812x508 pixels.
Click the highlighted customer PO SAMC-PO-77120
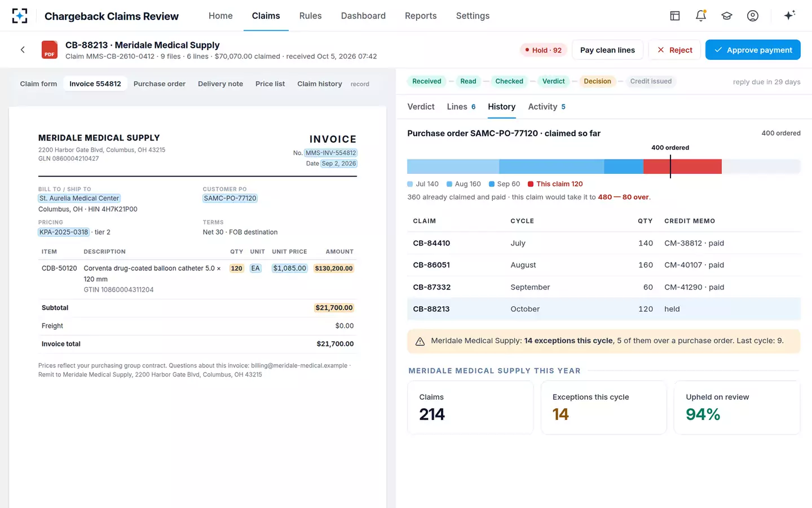pos(230,199)
